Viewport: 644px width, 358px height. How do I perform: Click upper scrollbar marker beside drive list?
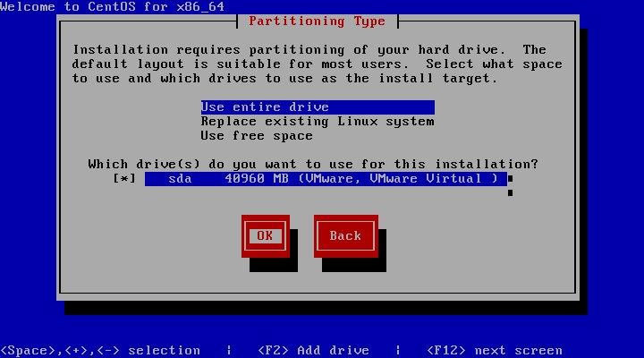click(510, 179)
